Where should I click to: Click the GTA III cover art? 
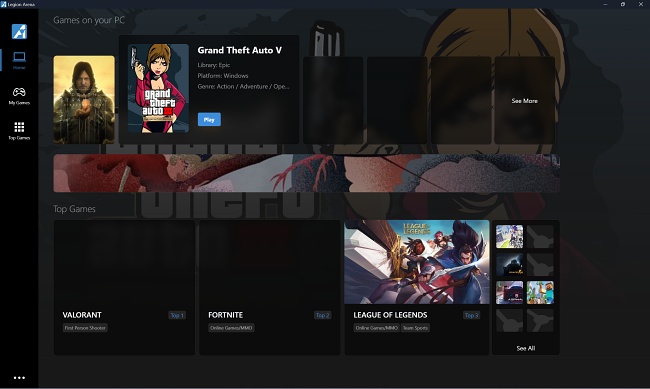(x=158, y=88)
